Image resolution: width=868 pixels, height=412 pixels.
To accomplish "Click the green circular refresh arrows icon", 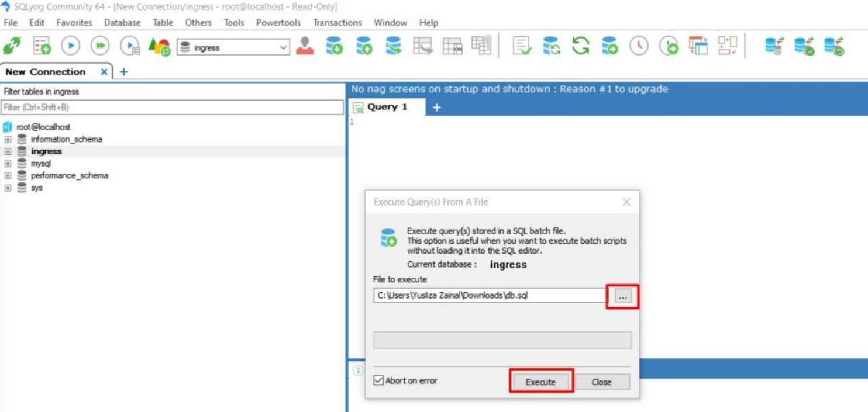I will (x=580, y=46).
